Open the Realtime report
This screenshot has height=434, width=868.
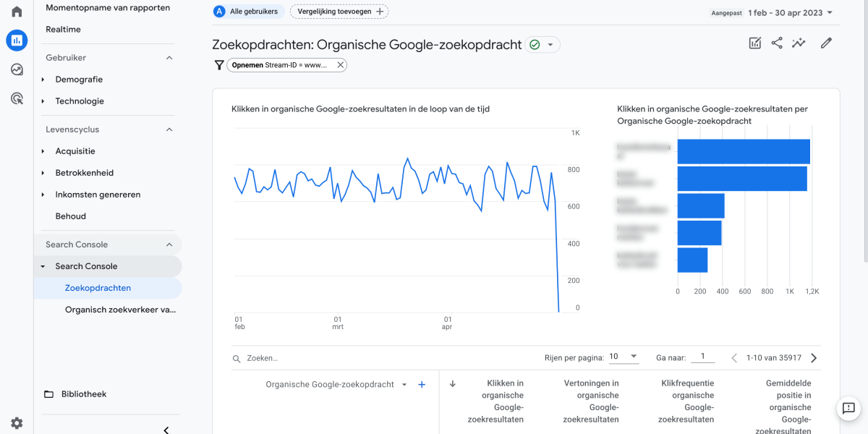63,30
